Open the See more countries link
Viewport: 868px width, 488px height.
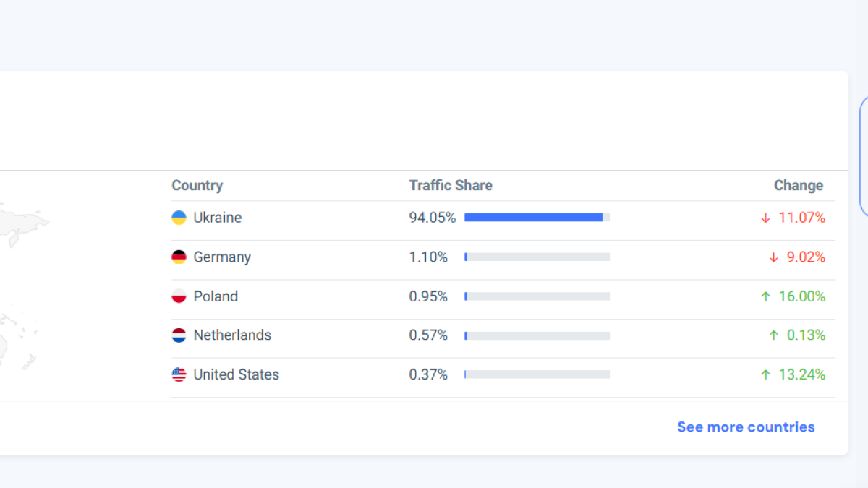pyautogui.click(x=746, y=427)
